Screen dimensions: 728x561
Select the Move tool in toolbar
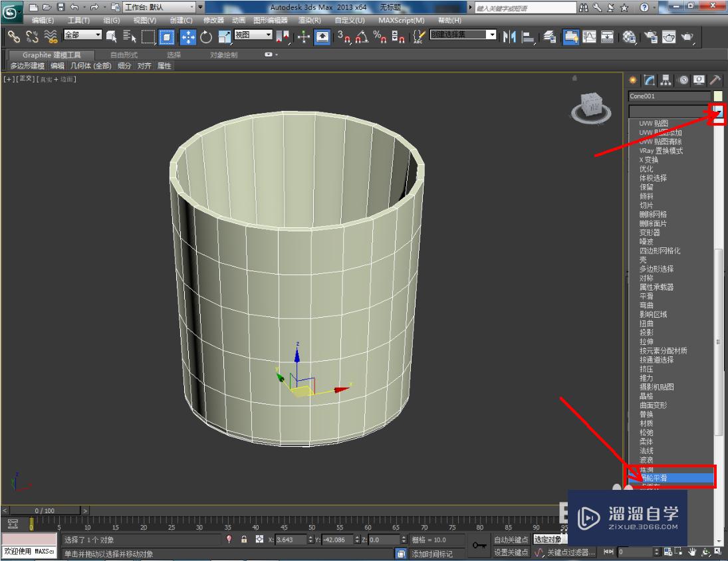pos(188,37)
